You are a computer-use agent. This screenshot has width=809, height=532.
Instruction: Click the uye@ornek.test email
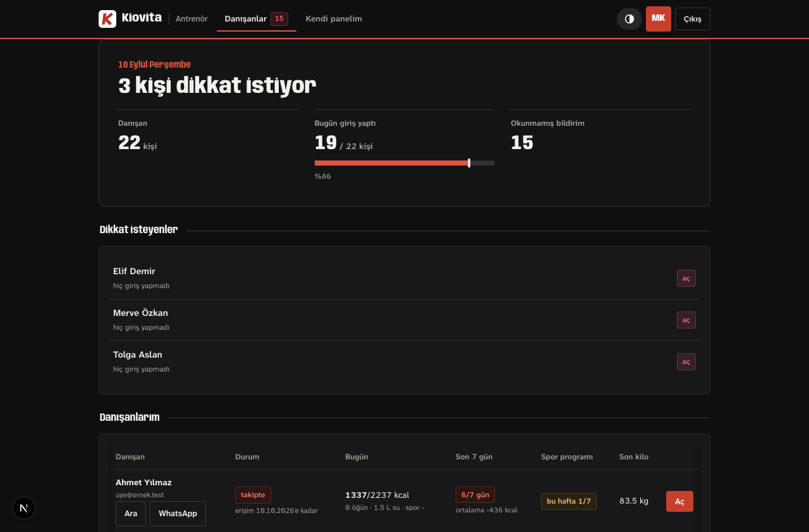click(x=140, y=495)
